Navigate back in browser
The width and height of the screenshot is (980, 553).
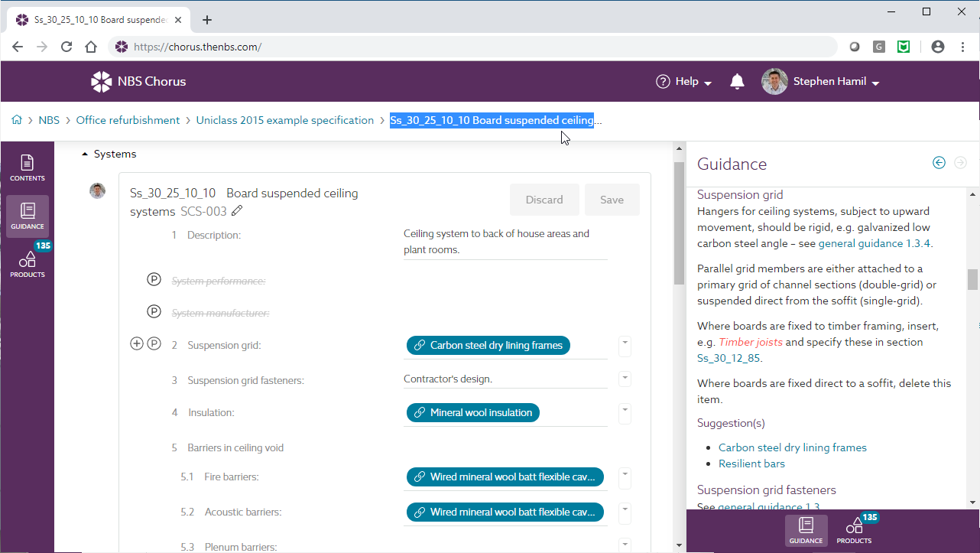(18, 47)
